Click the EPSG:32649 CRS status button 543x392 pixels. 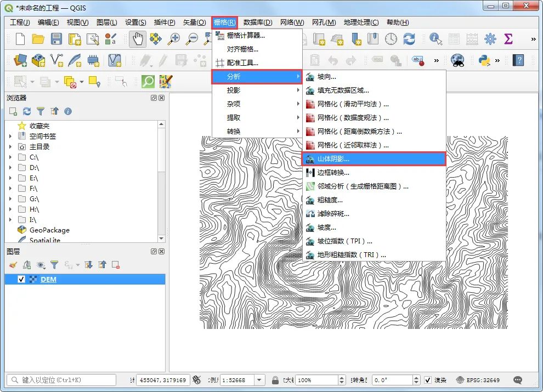pos(478,380)
